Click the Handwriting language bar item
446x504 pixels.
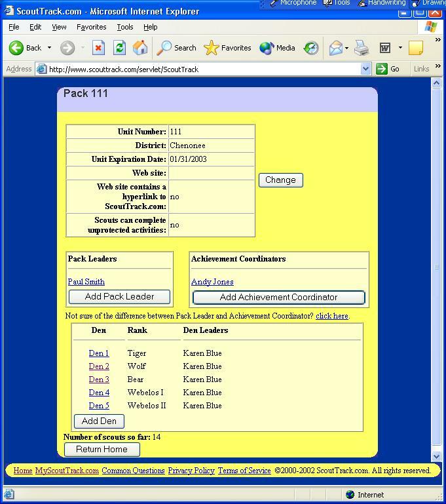382,3
